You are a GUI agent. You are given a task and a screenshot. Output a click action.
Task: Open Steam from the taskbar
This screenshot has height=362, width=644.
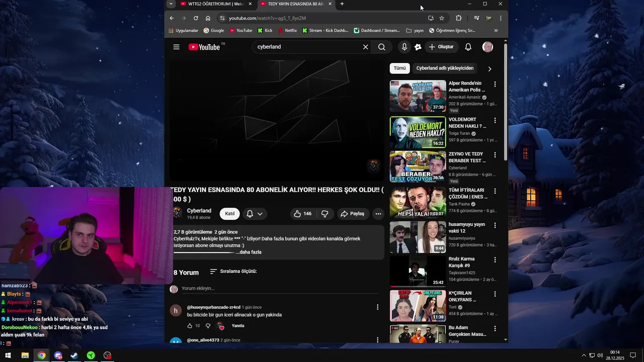(74, 355)
